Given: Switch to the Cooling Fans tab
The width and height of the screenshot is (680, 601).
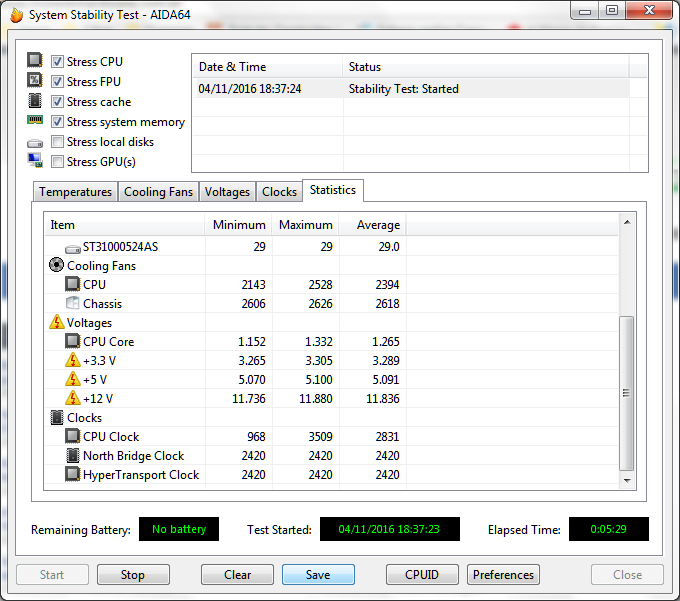Looking at the screenshot, I should [158, 192].
